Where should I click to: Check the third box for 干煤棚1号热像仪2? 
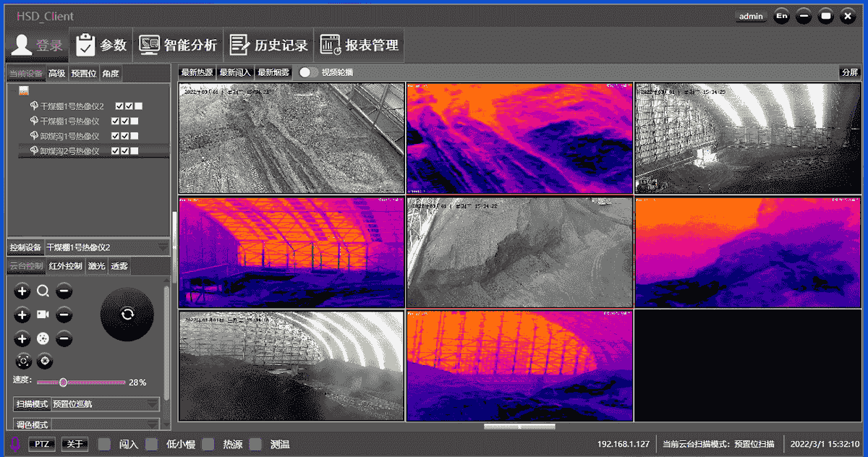pos(139,106)
